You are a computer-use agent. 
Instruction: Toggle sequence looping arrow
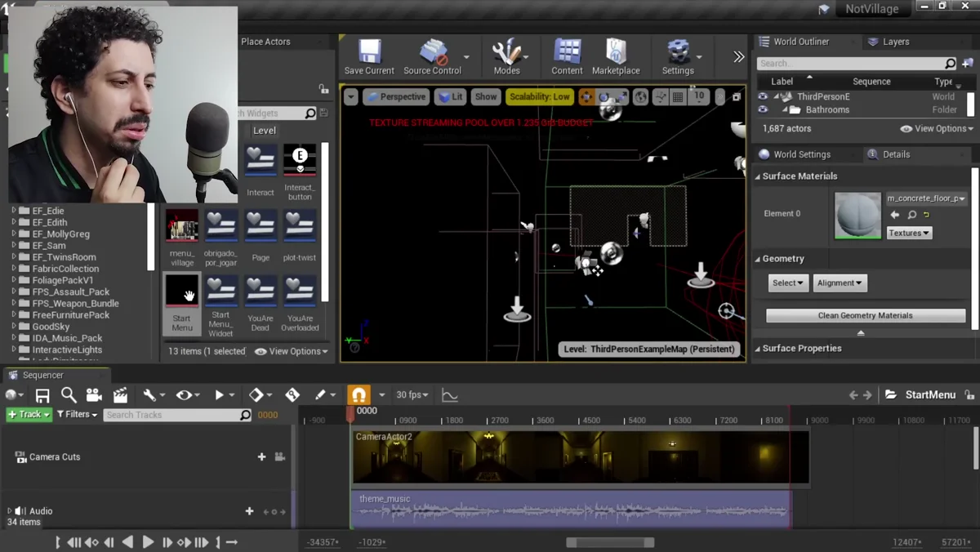coord(231,542)
